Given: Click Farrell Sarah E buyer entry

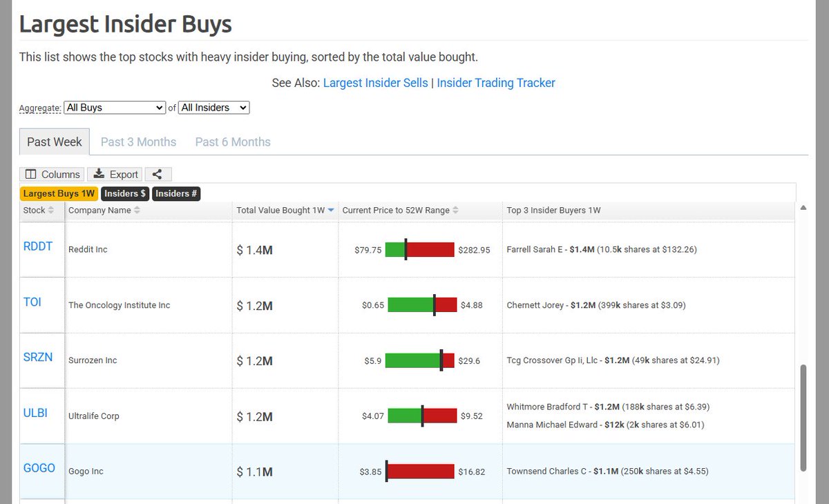Looking at the screenshot, I should (602, 249).
